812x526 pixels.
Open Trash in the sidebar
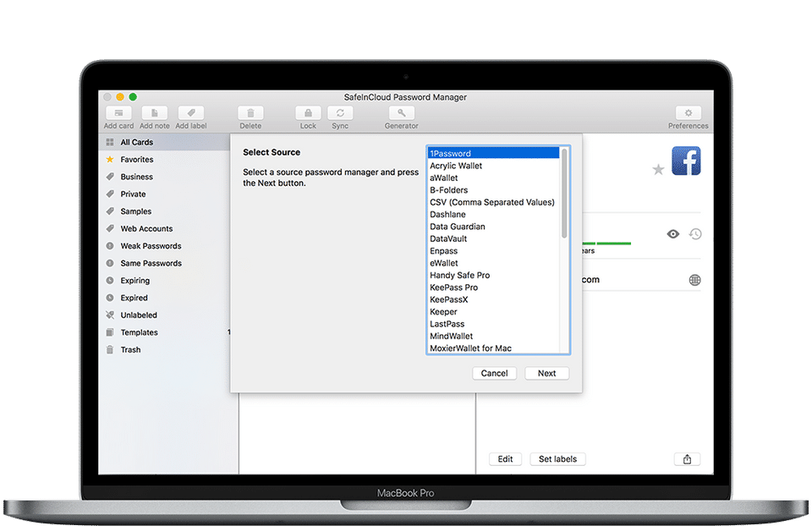click(164, 349)
